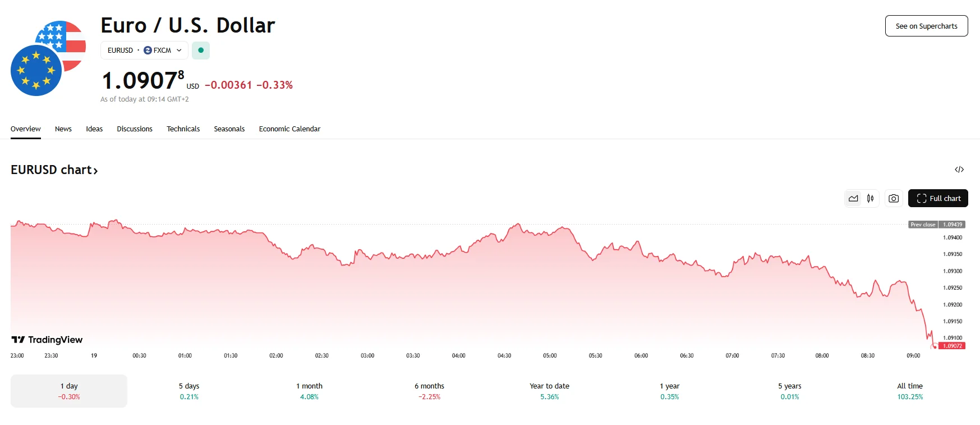Click the TradingView logo on the chart
Image resolution: width=980 pixels, height=425 pixels.
(x=47, y=340)
